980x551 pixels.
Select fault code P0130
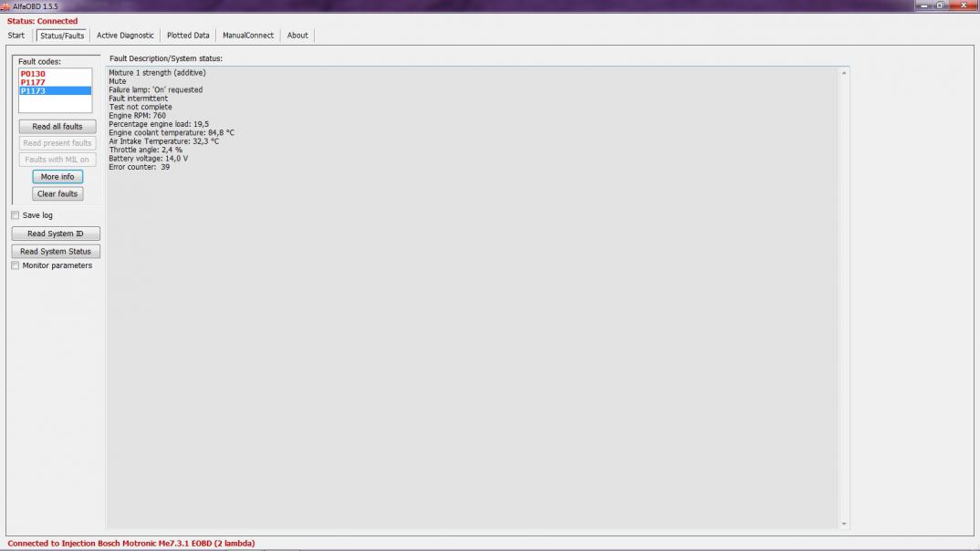(55, 74)
